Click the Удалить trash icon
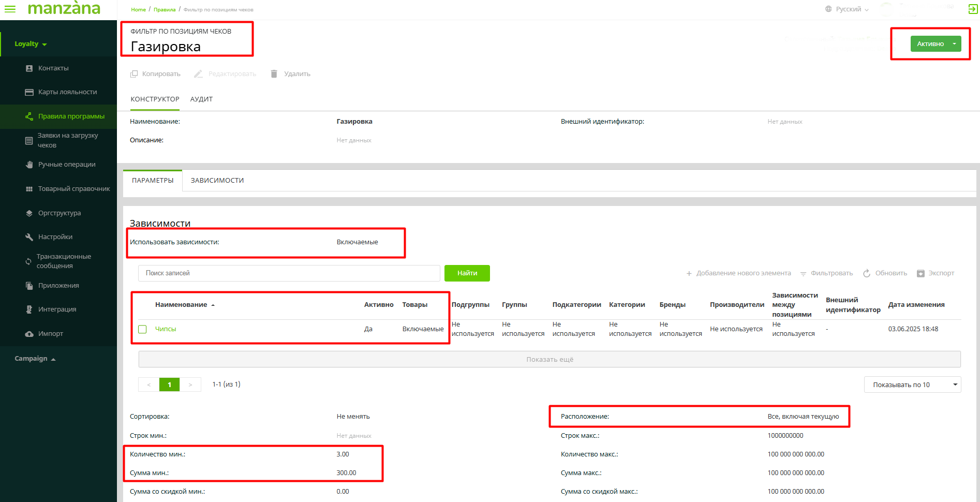Screen dimensions: 980x502 coord(274,74)
